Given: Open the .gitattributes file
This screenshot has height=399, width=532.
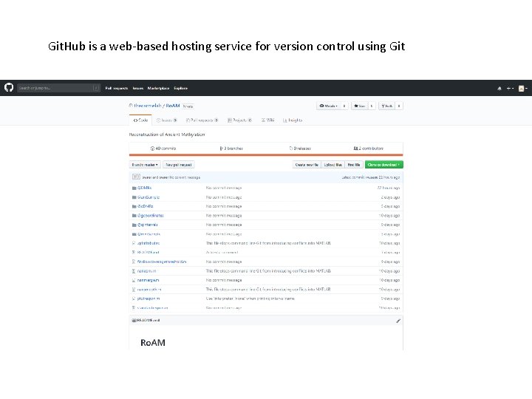Looking at the screenshot, I should 149,243.
